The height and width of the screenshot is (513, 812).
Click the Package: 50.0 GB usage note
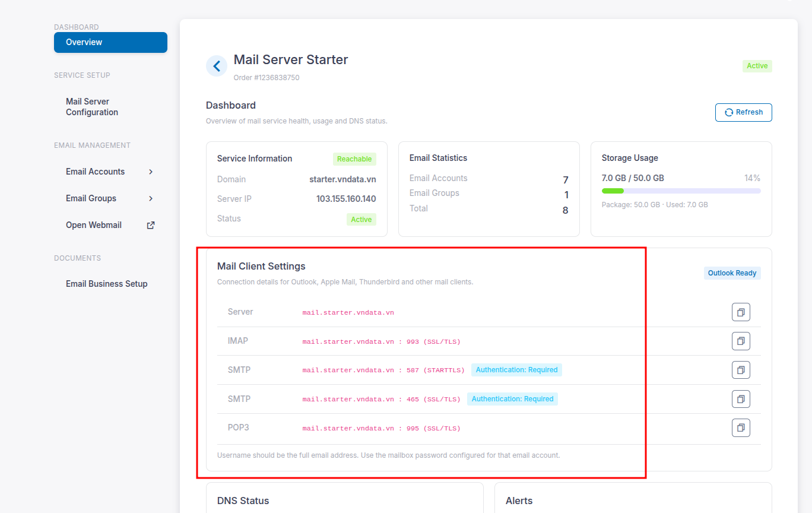[655, 205]
